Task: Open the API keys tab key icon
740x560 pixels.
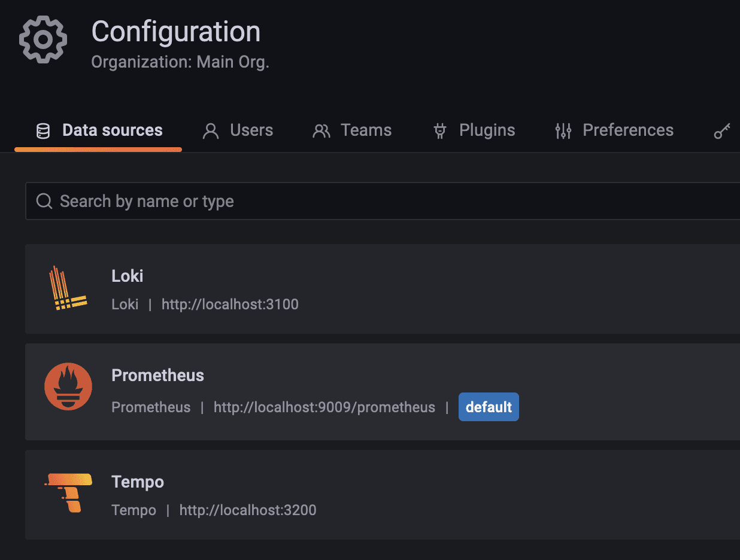Action: point(722,131)
